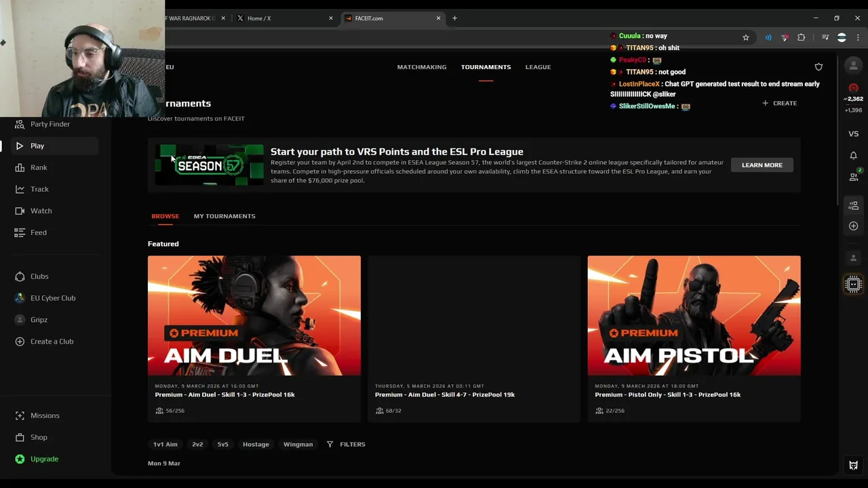The image size is (868, 488).
Task: Click the party members icon in right rail
Action: (853, 205)
